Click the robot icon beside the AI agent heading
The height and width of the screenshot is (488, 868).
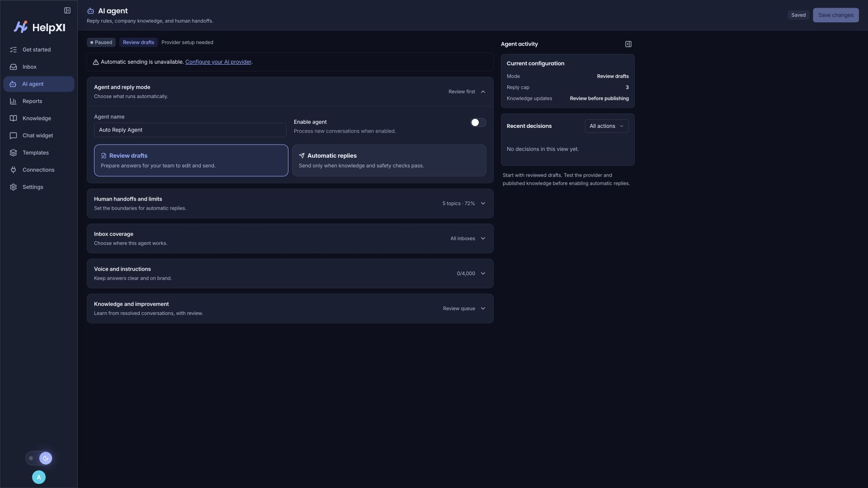tap(90, 11)
